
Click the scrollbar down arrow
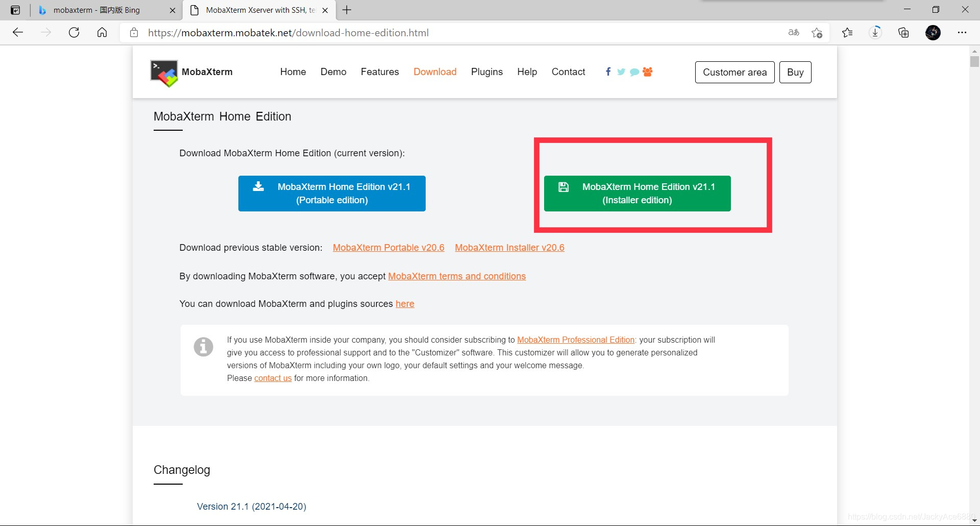[x=974, y=521]
